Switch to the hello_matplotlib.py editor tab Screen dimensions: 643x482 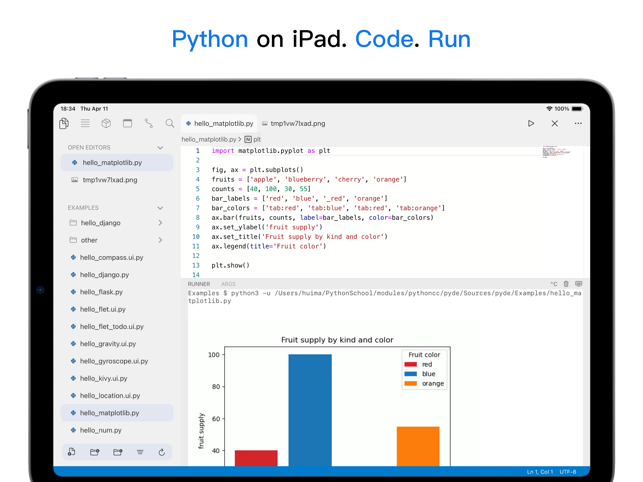219,123
